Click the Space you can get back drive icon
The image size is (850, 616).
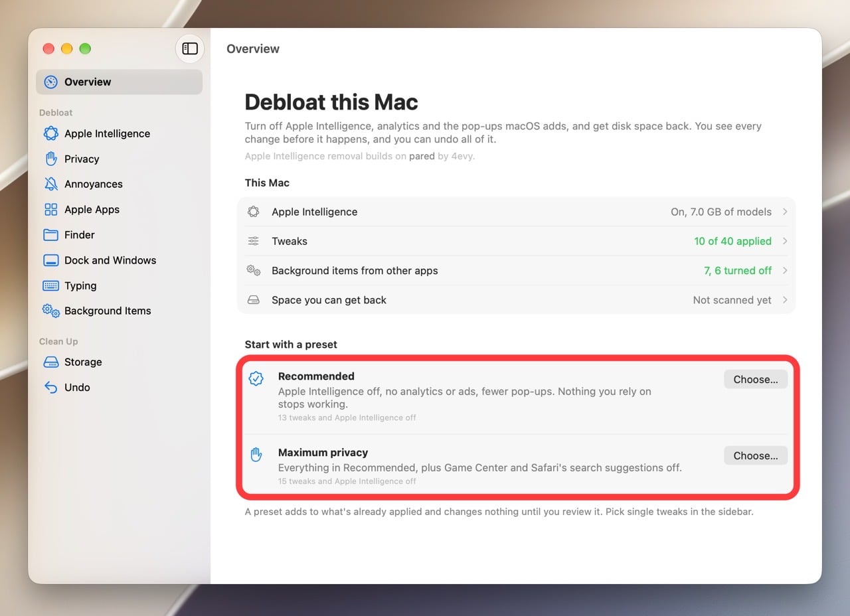coord(253,300)
